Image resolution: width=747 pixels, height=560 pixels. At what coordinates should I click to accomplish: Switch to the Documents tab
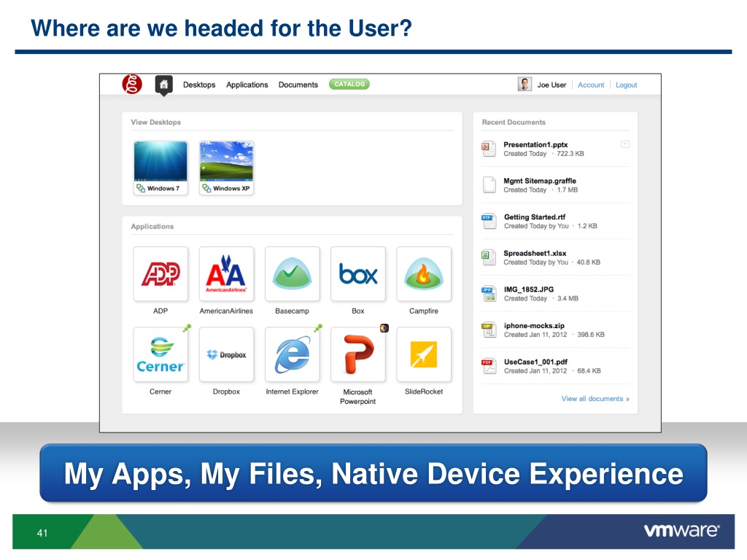click(298, 85)
